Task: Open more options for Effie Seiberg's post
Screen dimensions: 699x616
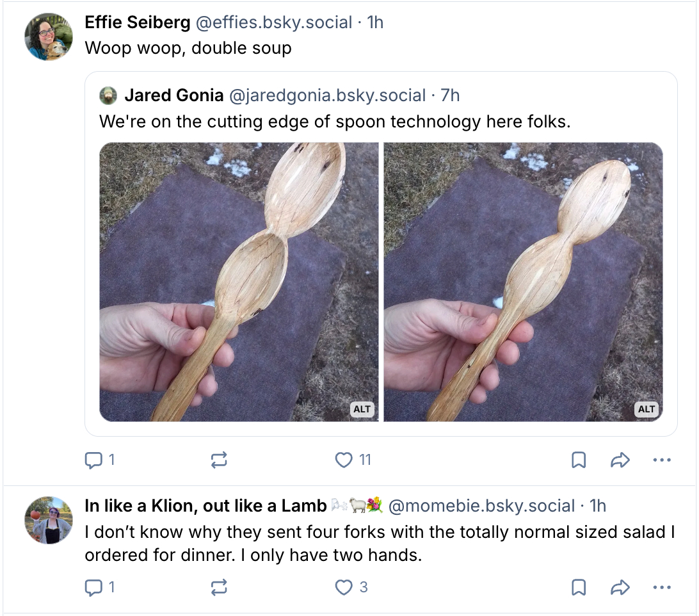Action: click(662, 460)
